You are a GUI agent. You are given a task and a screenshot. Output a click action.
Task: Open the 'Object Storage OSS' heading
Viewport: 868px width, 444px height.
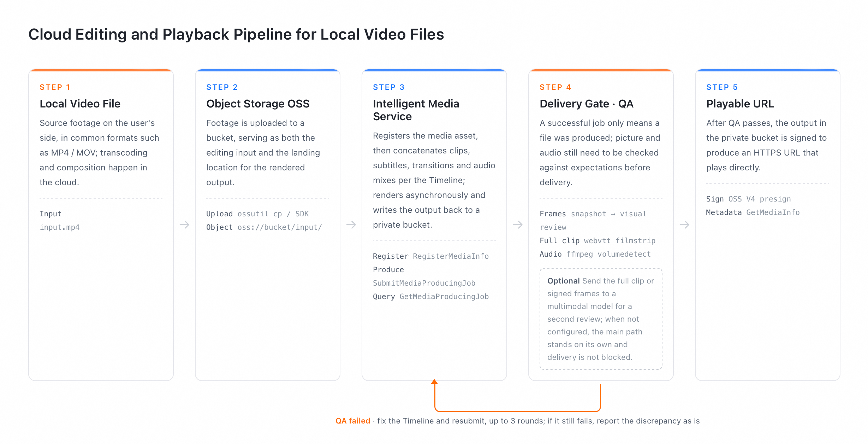pyautogui.click(x=258, y=104)
